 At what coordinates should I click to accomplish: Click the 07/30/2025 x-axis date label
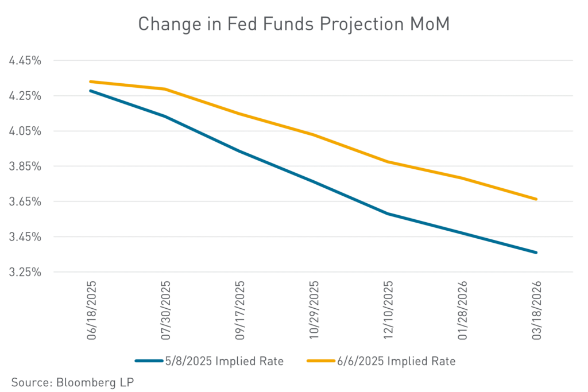click(165, 311)
